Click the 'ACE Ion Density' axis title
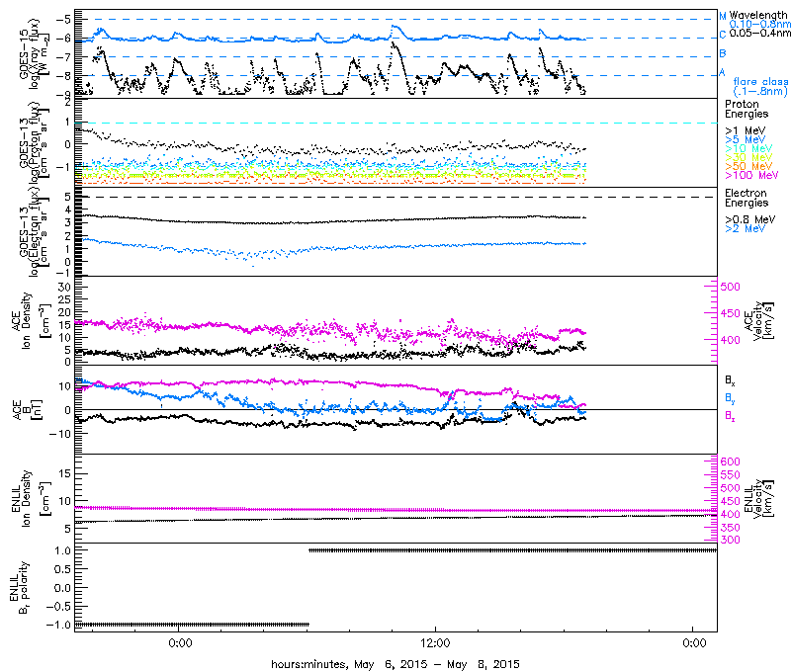791x672 pixels. tap(31, 320)
